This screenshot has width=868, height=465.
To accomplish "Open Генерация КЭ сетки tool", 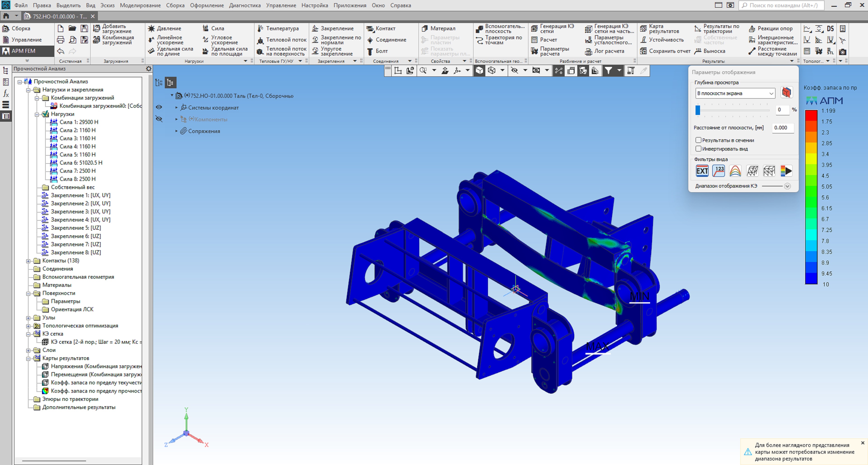I will click(534, 29).
